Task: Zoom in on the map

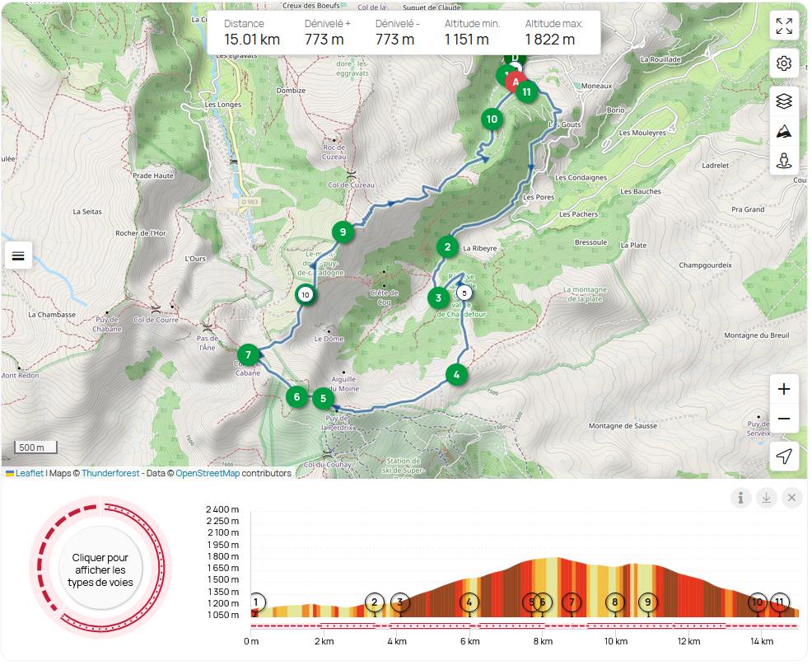Action: [783, 389]
